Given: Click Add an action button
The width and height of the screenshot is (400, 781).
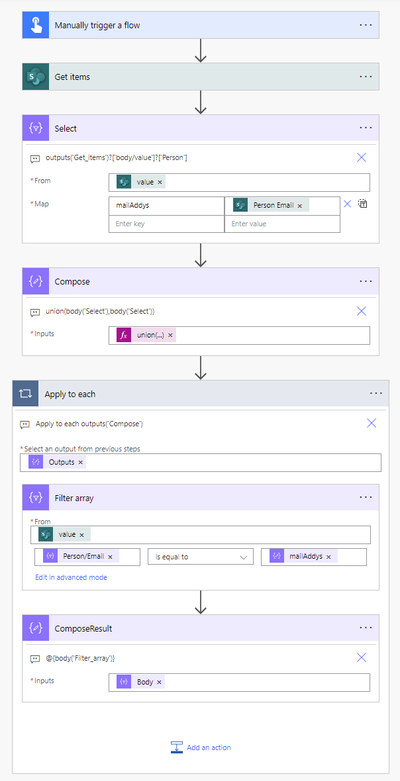Looking at the screenshot, I should click(201, 747).
